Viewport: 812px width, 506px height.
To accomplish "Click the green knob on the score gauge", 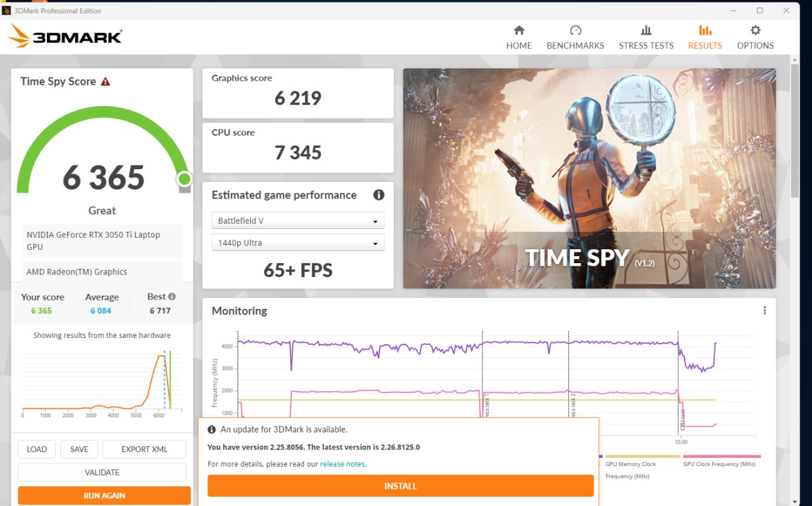I will (x=184, y=179).
